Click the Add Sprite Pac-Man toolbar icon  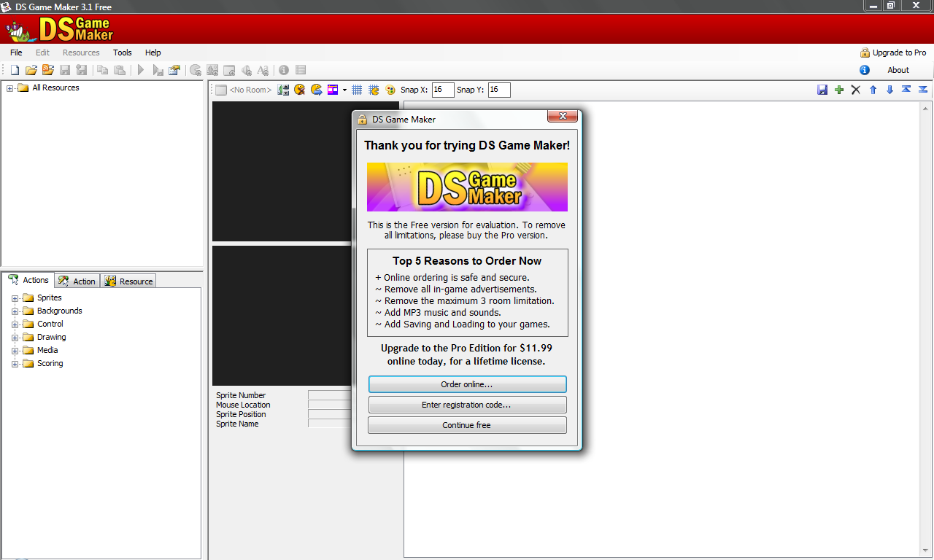coord(196,70)
